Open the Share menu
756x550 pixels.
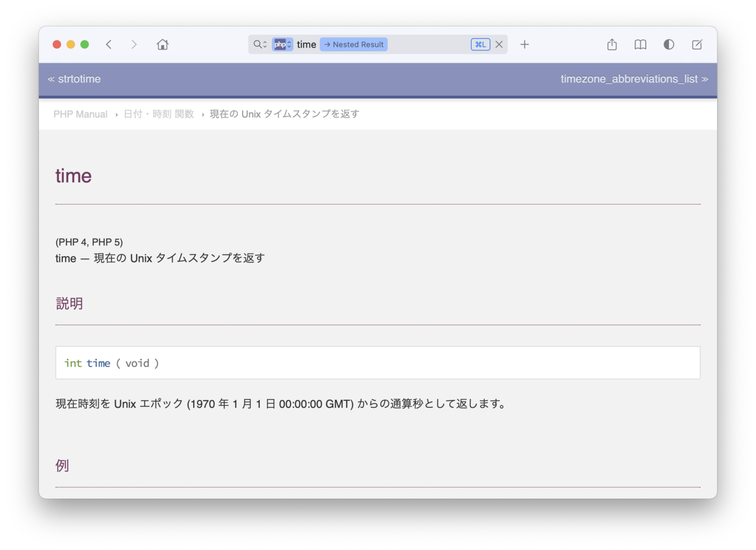point(611,44)
